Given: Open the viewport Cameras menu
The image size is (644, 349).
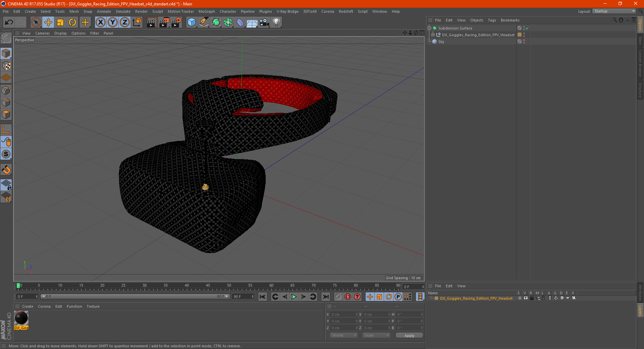Looking at the screenshot, I should click(x=42, y=33).
